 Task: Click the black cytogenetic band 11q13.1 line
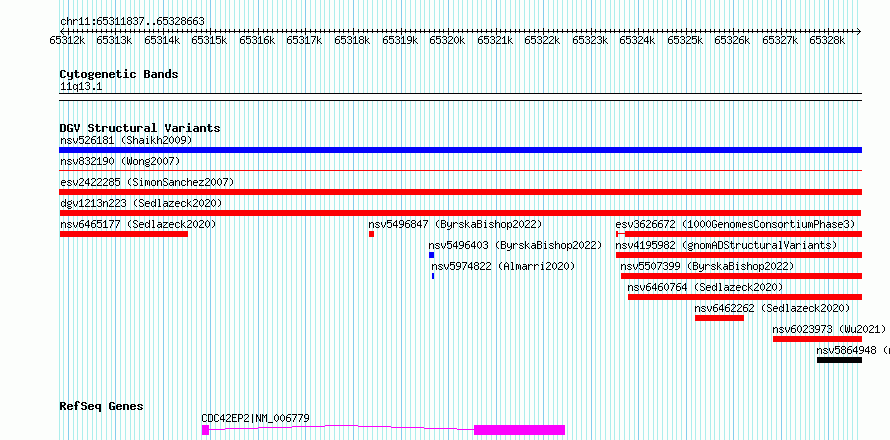460,97
